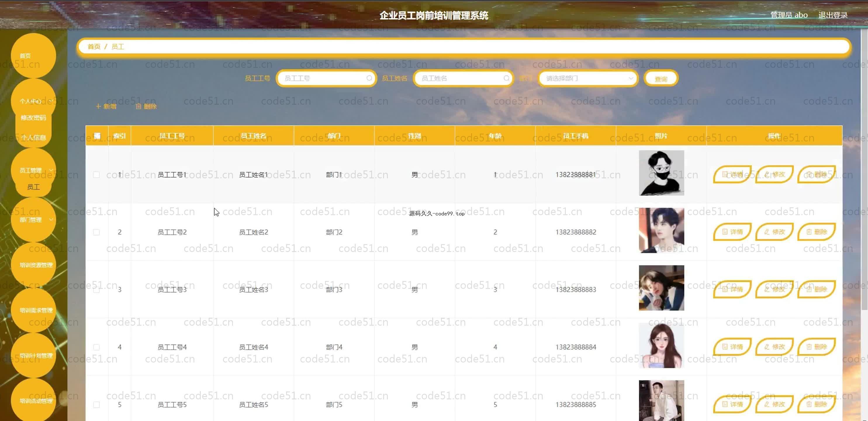Expand the 培训计划管理 sidebar menu

[x=34, y=355]
